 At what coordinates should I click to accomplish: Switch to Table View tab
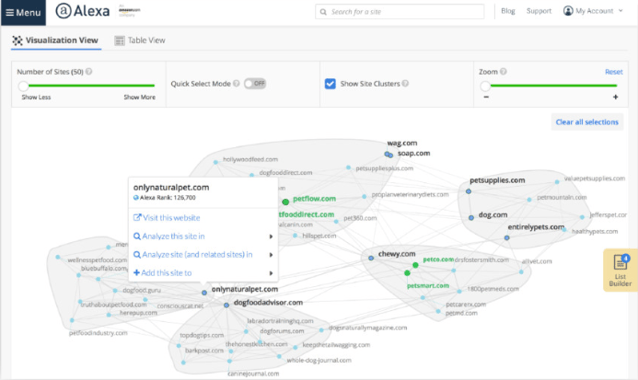[140, 40]
